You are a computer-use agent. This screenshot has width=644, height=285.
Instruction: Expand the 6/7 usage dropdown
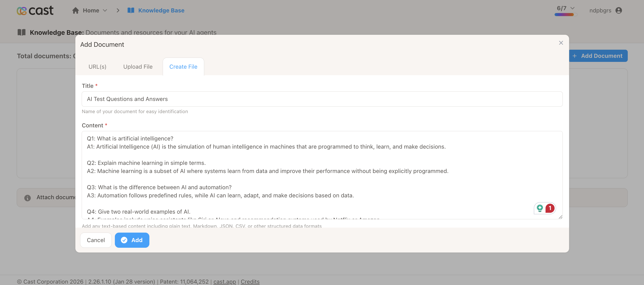tap(572, 8)
